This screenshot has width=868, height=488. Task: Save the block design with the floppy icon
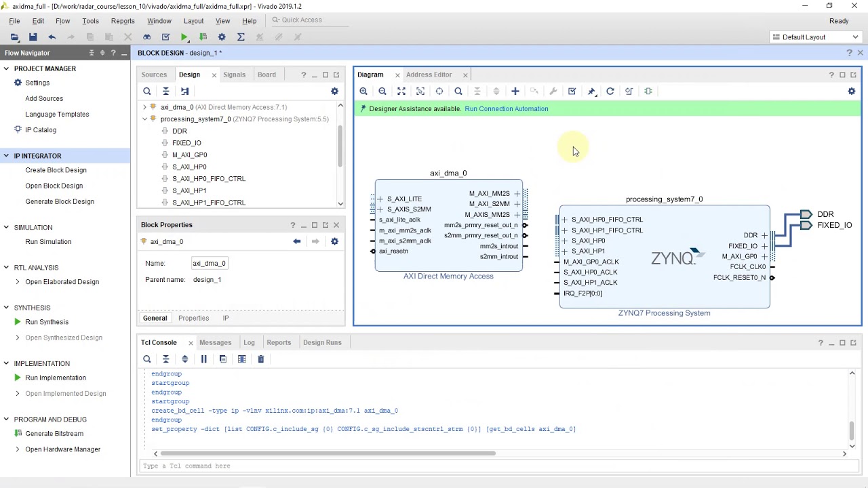[x=33, y=37]
